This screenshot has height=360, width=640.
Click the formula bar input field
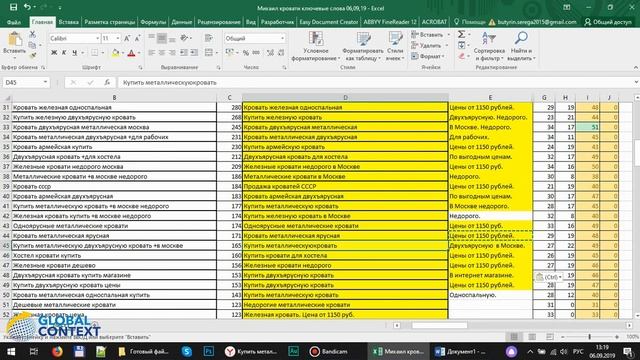point(376,82)
